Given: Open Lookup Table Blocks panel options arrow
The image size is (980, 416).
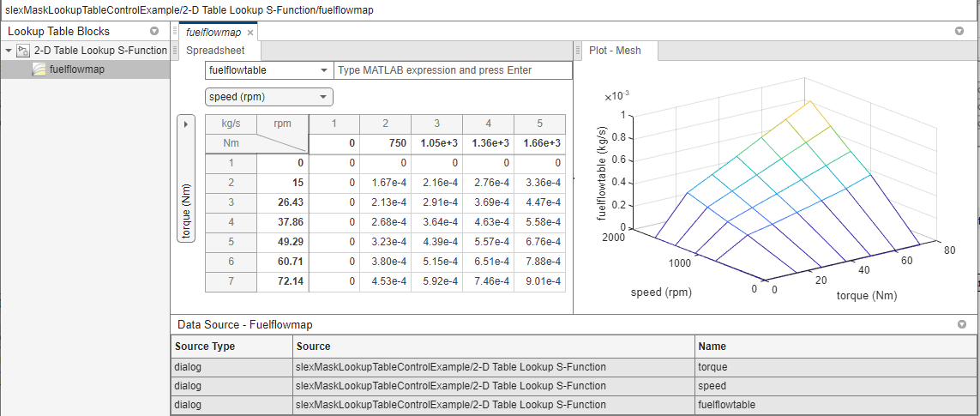Looking at the screenshot, I should (154, 31).
